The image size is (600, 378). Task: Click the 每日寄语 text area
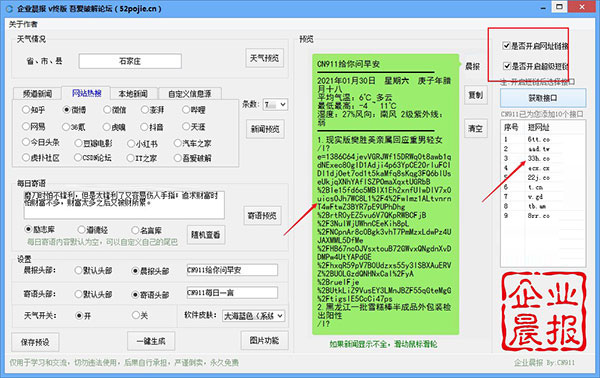124,205
